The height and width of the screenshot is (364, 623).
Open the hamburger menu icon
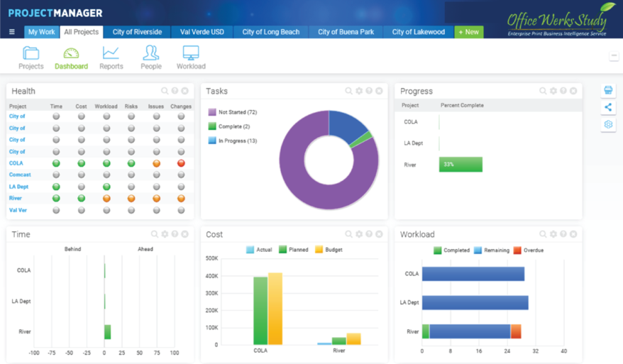point(11,32)
